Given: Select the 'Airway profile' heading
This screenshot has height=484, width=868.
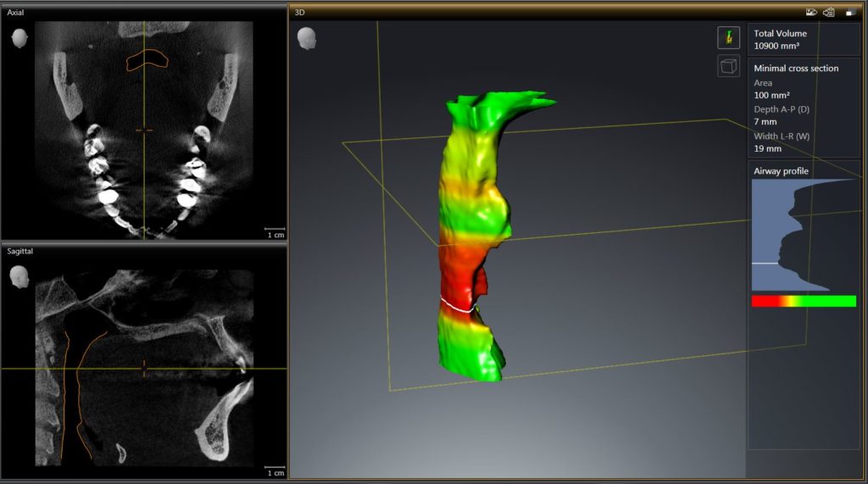Looking at the screenshot, I should 781,171.
